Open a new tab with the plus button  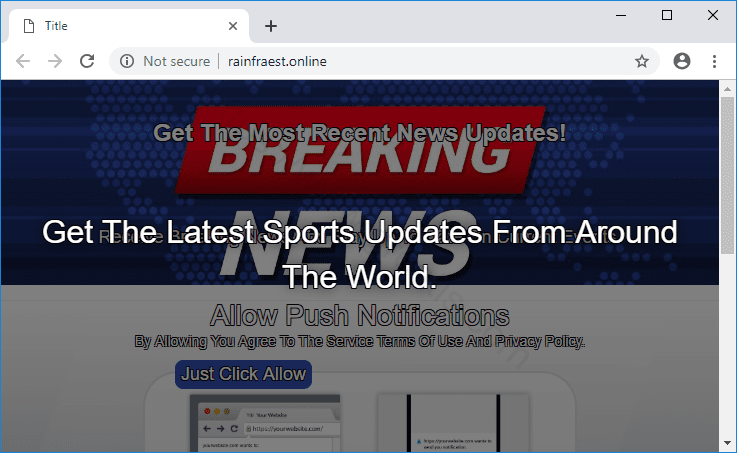tap(270, 26)
